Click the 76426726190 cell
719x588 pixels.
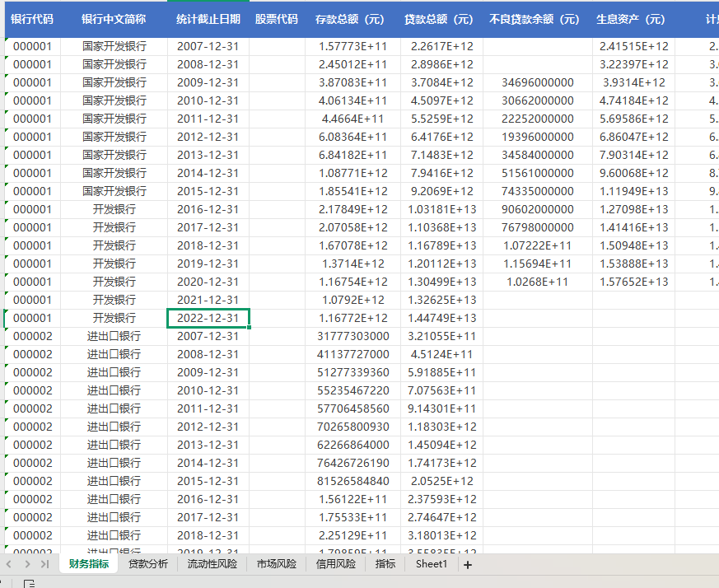coord(352,463)
